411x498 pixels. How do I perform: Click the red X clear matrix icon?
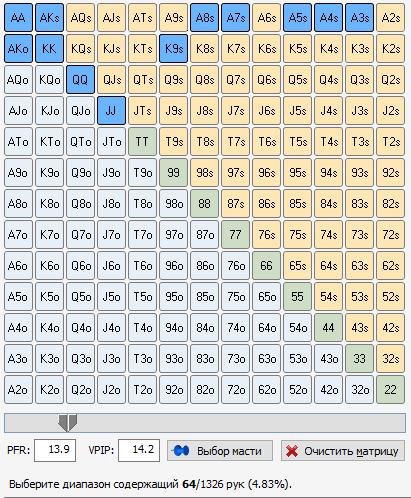tap(292, 451)
